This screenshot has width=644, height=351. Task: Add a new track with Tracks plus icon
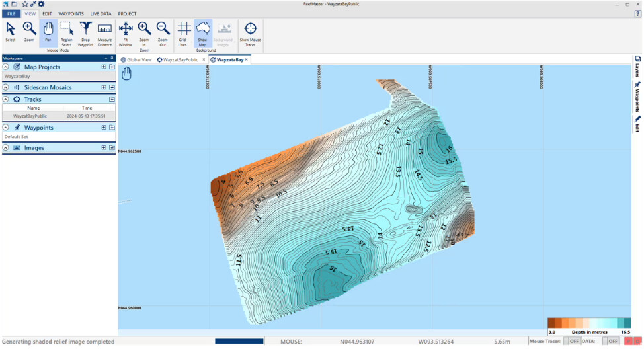(x=112, y=99)
